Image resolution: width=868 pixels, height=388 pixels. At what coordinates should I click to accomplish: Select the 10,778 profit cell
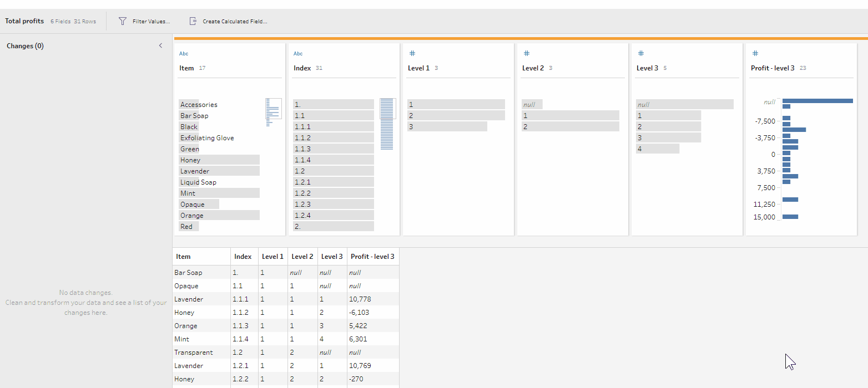click(x=373, y=299)
